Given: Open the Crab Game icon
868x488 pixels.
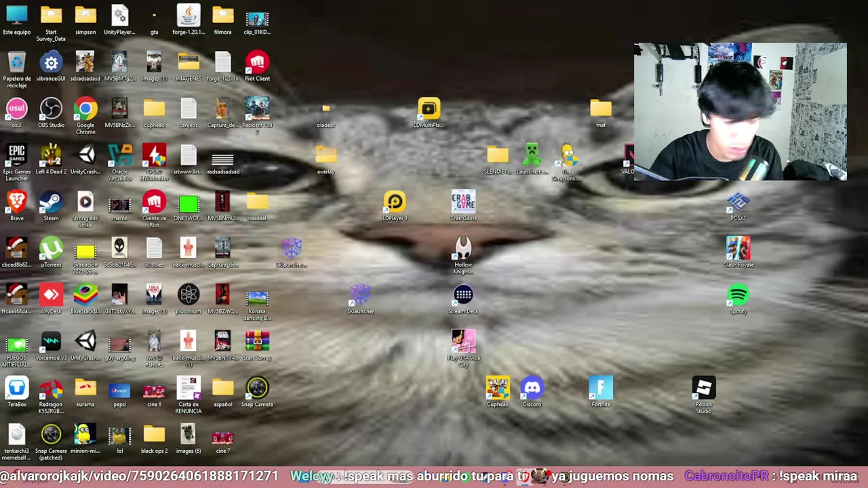Looking at the screenshot, I should coord(464,206).
